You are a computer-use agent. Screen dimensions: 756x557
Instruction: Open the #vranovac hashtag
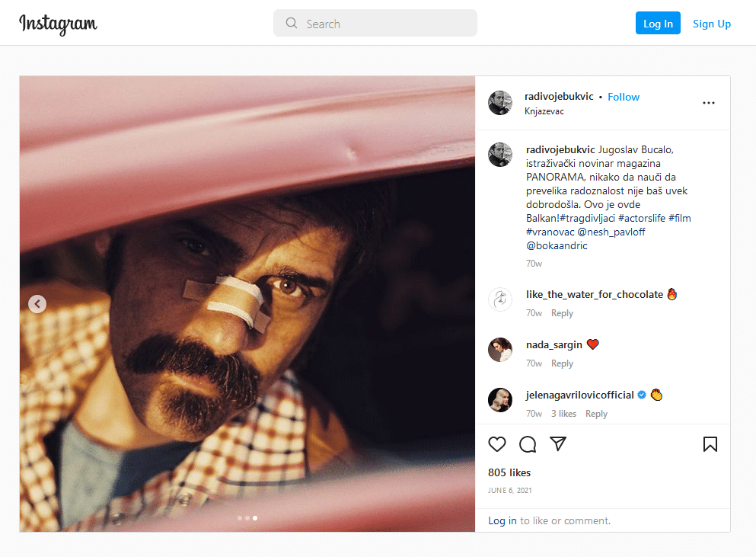click(x=550, y=232)
